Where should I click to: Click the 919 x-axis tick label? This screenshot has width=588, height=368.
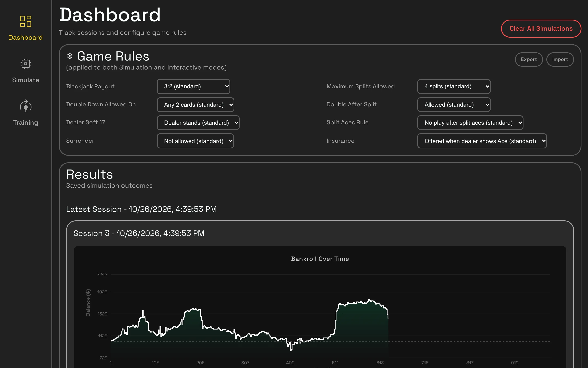(515, 363)
